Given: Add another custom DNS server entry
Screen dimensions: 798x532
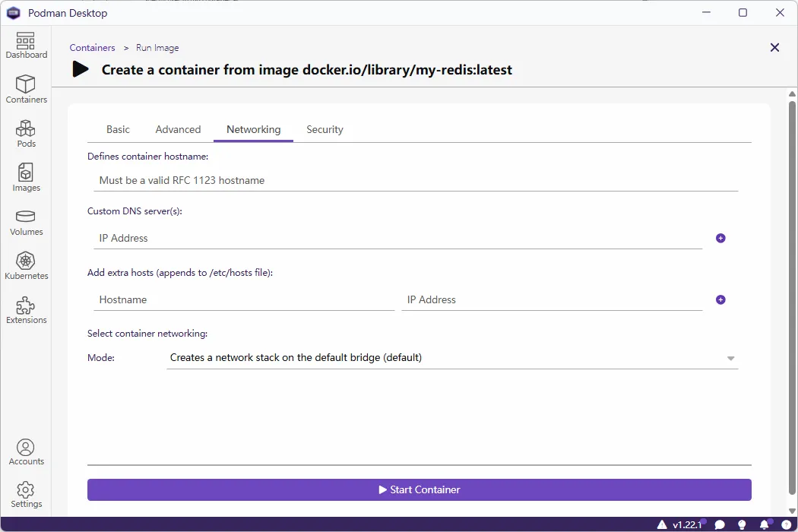Looking at the screenshot, I should [720, 238].
